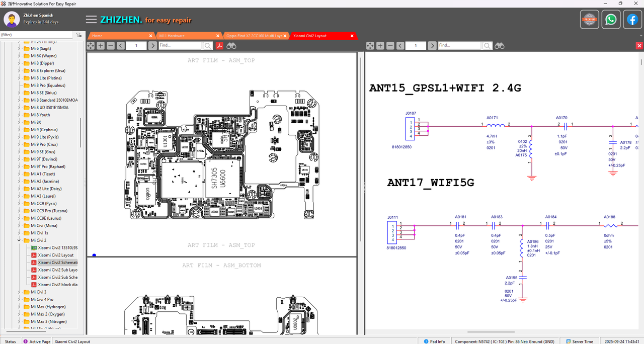Click fit-to-view arrows in left layout toolbar

point(91,46)
